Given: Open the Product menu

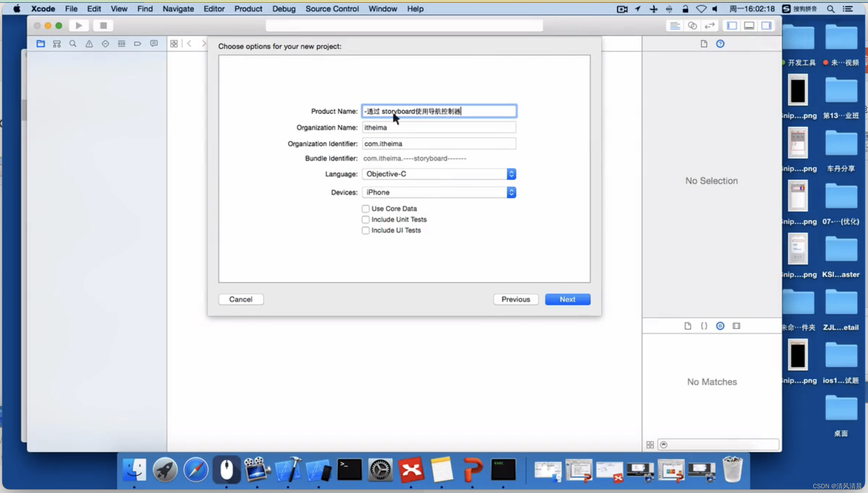Looking at the screenshot, I should (x=247, y=8).
